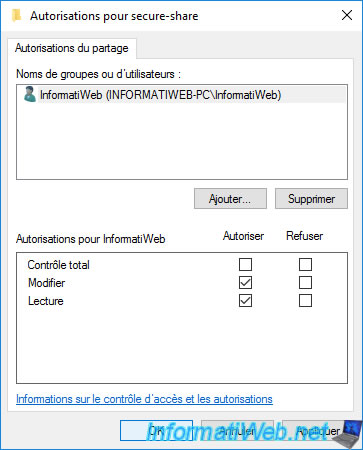Click the folder icon in the title bar
This screenshot has height=450, width=363.
coord(16,16)
